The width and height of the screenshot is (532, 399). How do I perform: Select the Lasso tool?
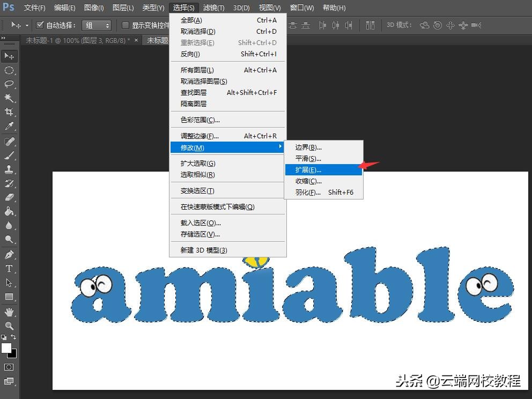tap(9, 84)
